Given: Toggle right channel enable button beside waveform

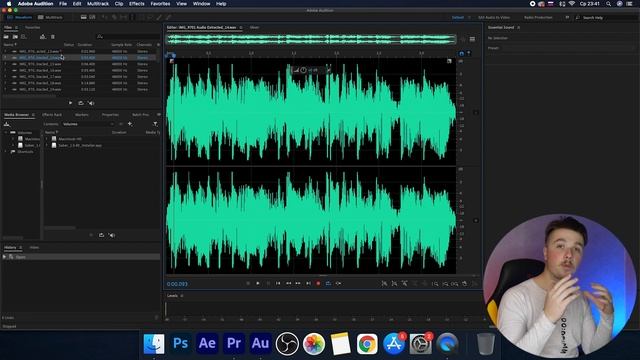Looking at the screenshot, I should pyautogui.click(x=476, y=220).
